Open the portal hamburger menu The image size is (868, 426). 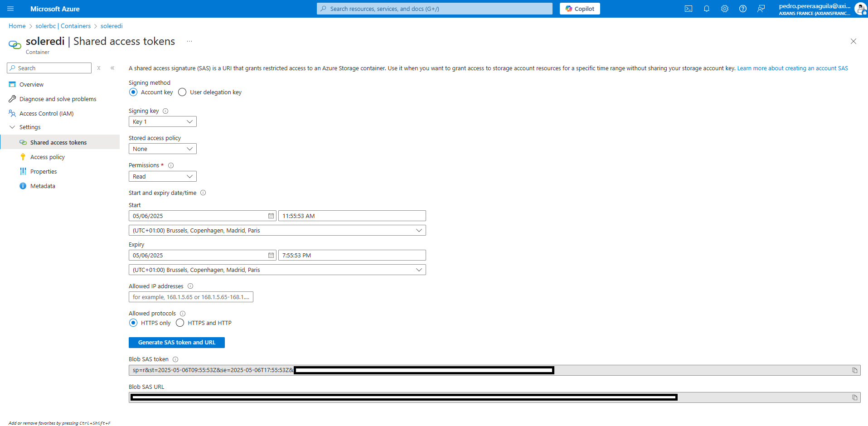click(x=10, y=9)
